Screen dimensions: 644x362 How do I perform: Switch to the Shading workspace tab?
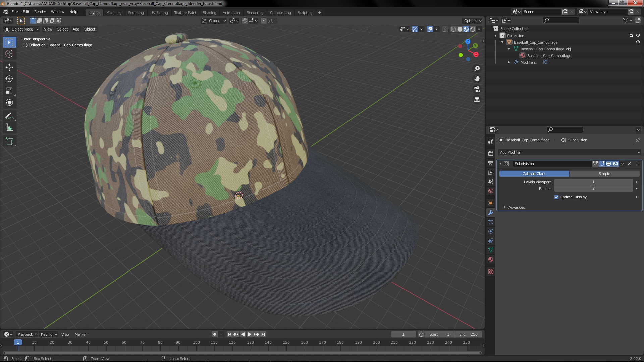(209, 13)
